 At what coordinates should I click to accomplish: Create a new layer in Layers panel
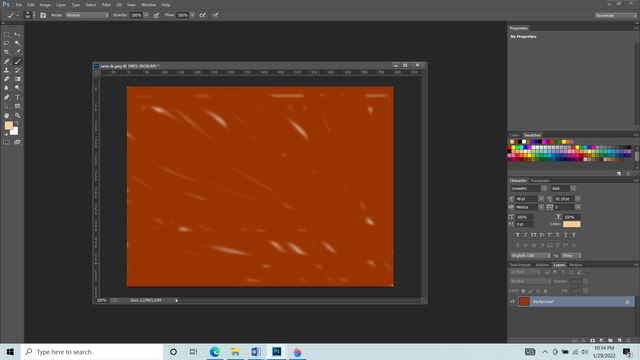(x=619, y=340)
